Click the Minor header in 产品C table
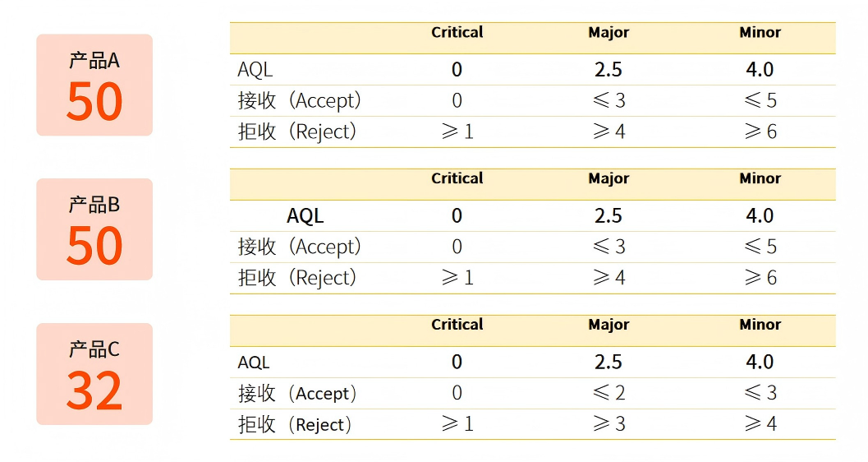The image size is (868, 462). click(760, 325)
